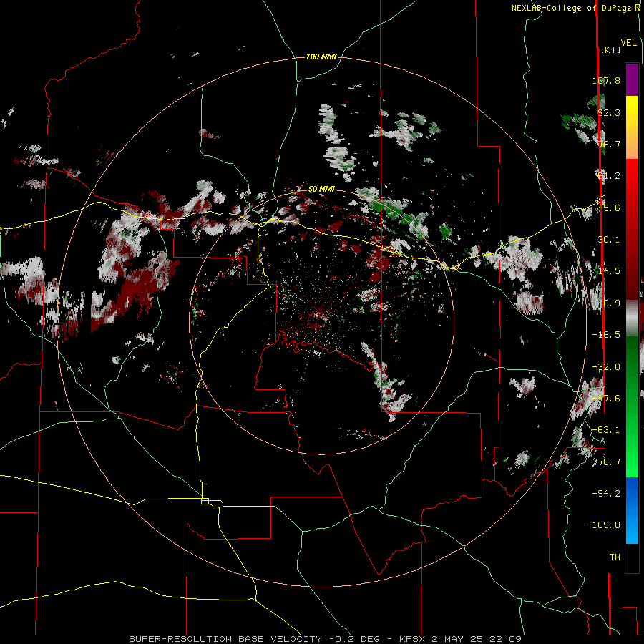Click the TH label below the scale
The height and width of the screenshot is (644, 644).
click(615, 557)
